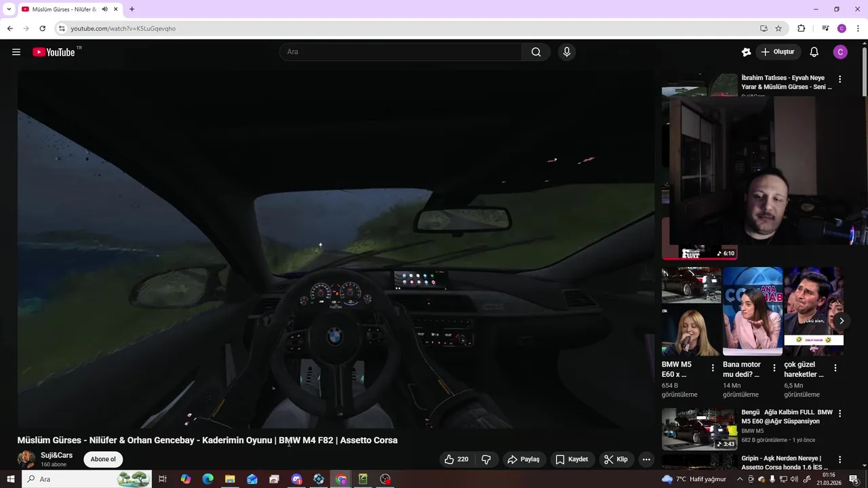Launch Microsoft Edge from taskbar
The image size is (868, 488).
click(208, 479)
